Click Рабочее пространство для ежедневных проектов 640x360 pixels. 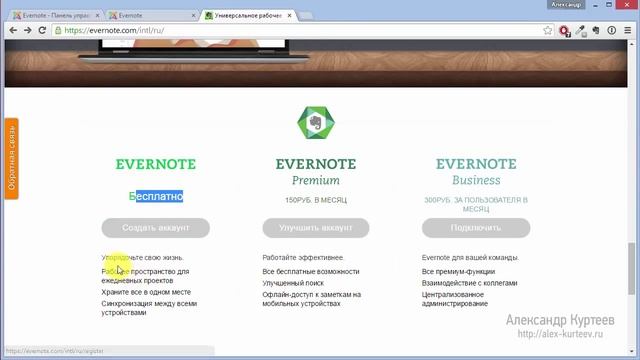tap(145, 276)
